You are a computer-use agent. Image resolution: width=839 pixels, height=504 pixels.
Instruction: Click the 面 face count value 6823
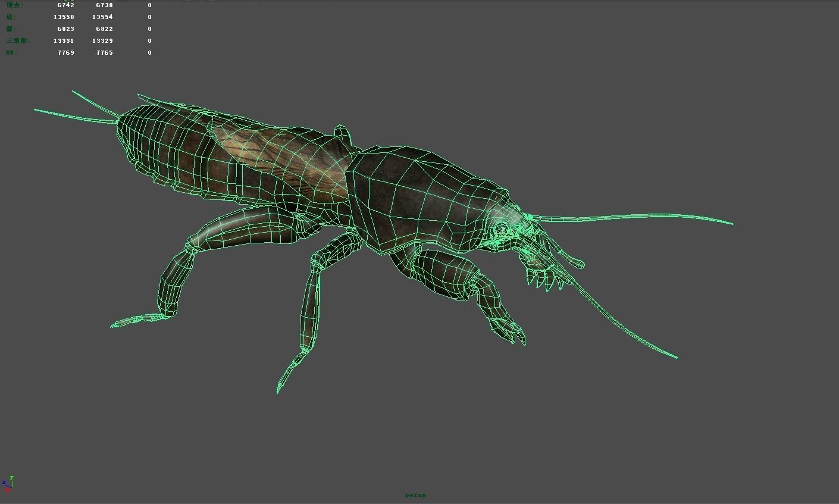coord(65,29)
